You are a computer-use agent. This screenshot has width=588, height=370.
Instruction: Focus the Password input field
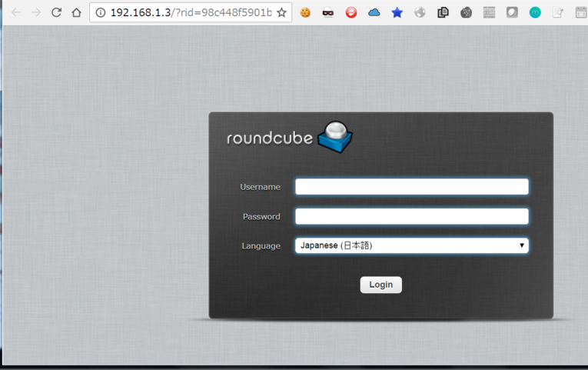pos(412,216)
